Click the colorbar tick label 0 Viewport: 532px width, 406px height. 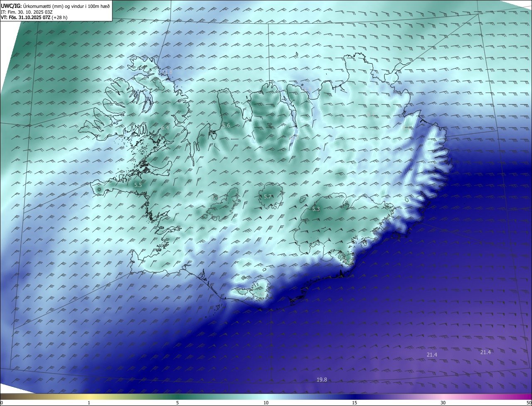pos(2,403)
